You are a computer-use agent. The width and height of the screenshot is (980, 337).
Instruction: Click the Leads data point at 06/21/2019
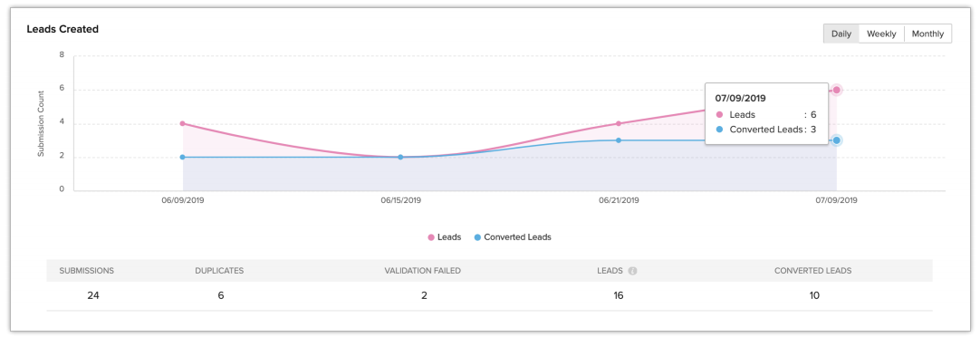[x=619, y=123]
